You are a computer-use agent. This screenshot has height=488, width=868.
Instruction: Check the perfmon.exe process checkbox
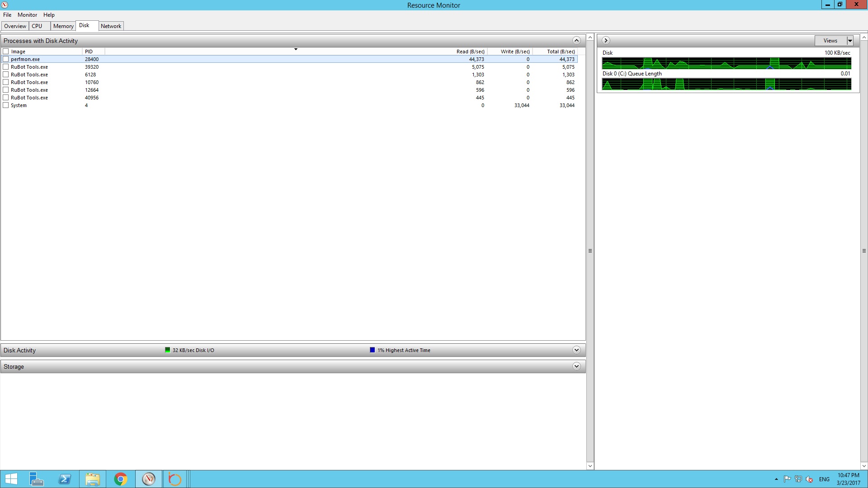pyautogui.click(x=6, y=59)
